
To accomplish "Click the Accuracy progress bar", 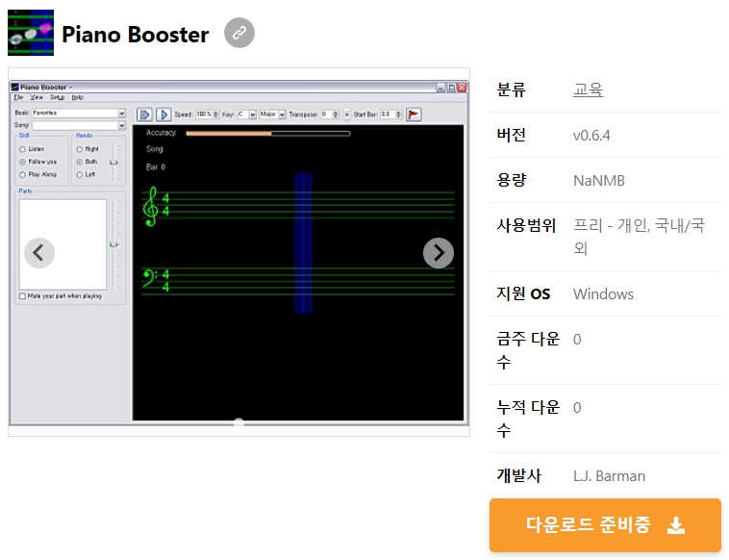I will click(267, 134).
